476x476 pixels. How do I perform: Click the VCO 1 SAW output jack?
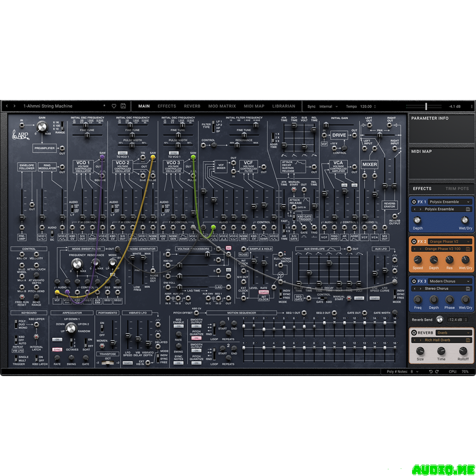point(102,157)
